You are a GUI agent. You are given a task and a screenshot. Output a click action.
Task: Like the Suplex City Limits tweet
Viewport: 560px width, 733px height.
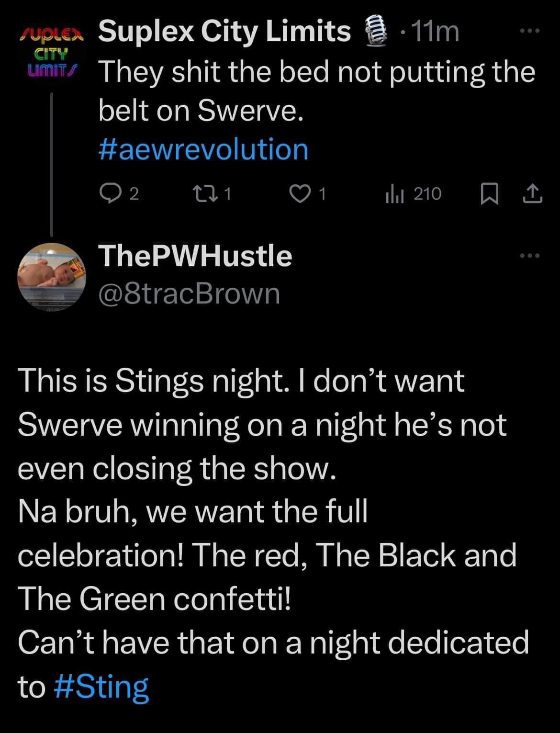tap(300, 194)
